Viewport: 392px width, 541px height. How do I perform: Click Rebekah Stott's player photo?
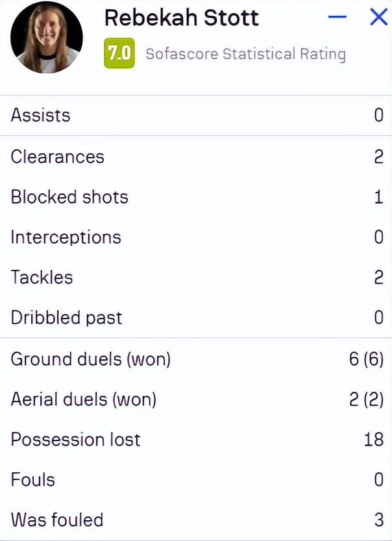pyautogui.click(x=47, y=37)
